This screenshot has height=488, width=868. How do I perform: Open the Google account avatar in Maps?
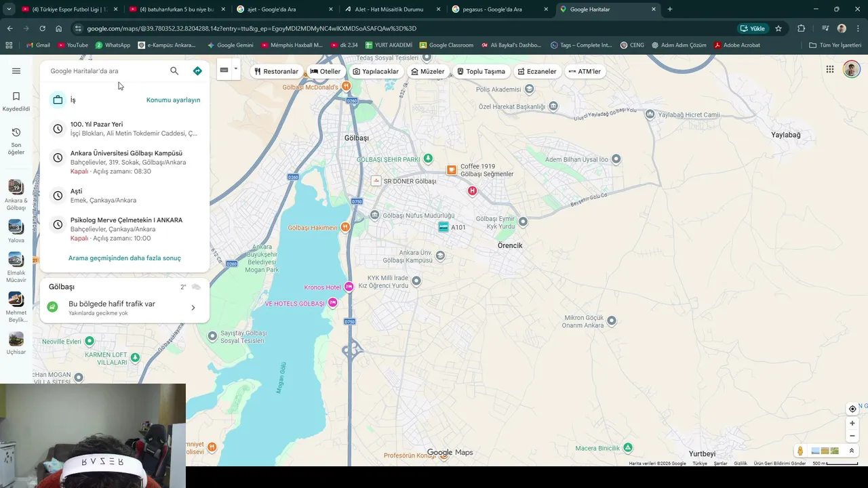pos(852,69)
